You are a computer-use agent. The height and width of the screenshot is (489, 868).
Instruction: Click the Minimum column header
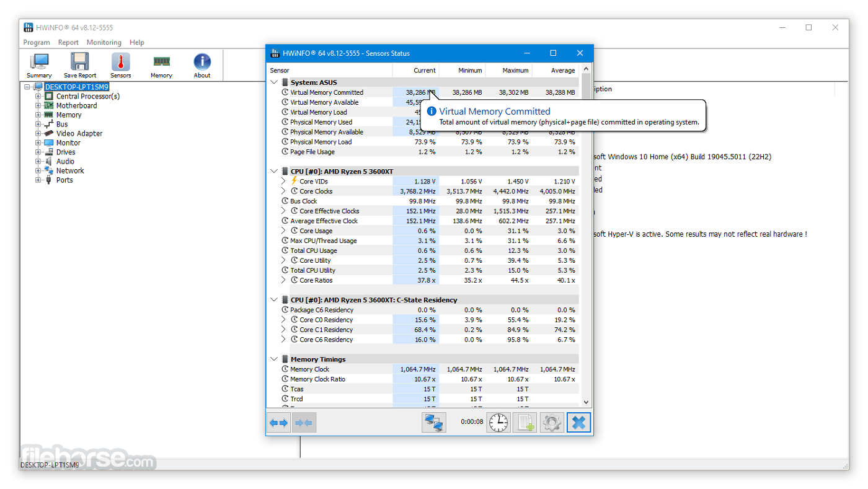(462, 71)
